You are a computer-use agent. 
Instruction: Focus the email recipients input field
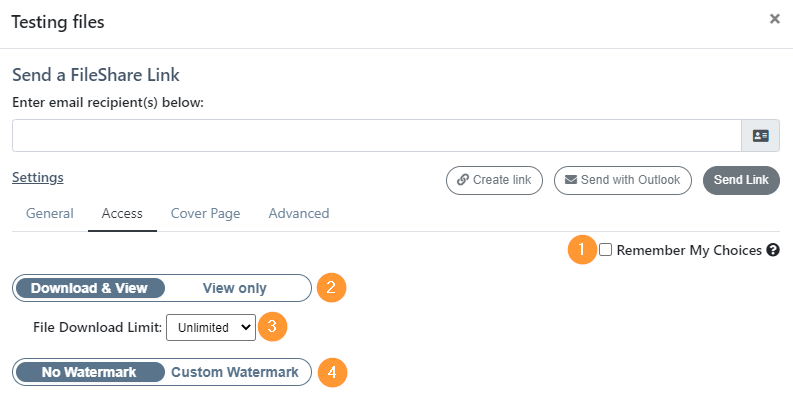[x=377, y=136]
